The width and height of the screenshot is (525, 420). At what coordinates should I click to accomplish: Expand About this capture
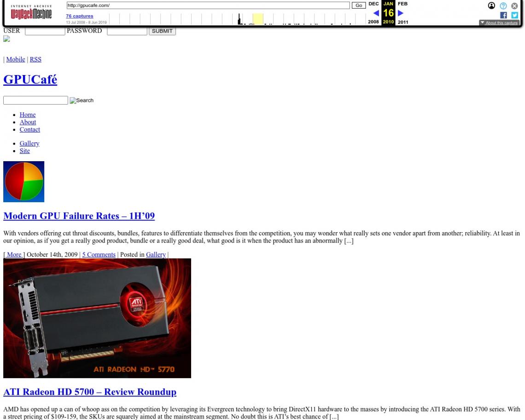pyautogui.click(x=499, y=23)
